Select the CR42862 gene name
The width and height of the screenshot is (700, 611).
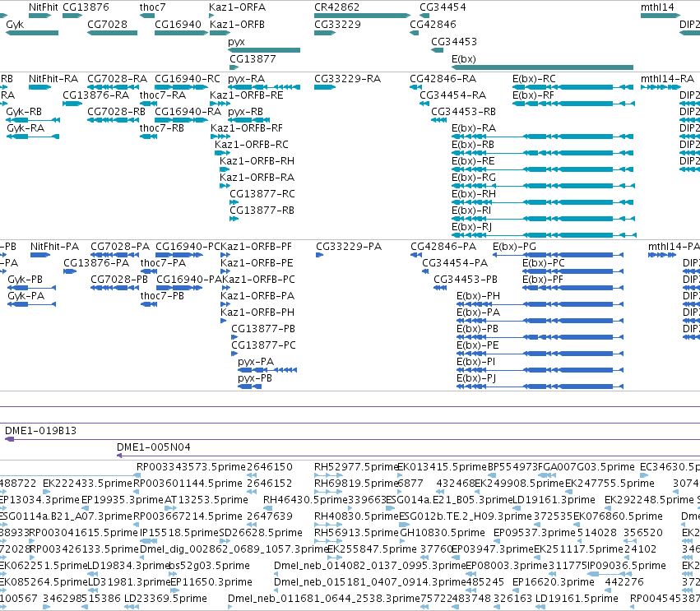point(336,7)
